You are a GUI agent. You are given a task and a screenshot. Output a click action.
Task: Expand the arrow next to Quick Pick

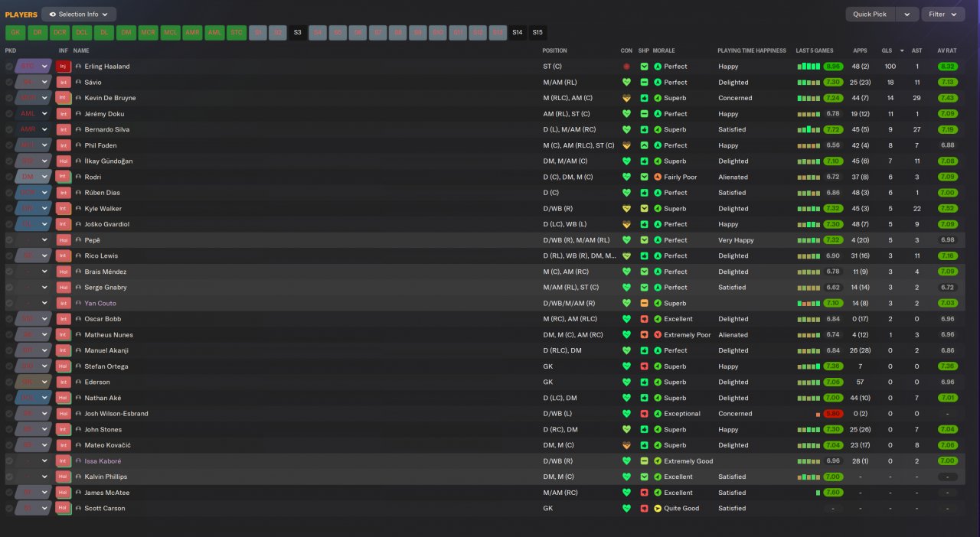tap(906, 15)
